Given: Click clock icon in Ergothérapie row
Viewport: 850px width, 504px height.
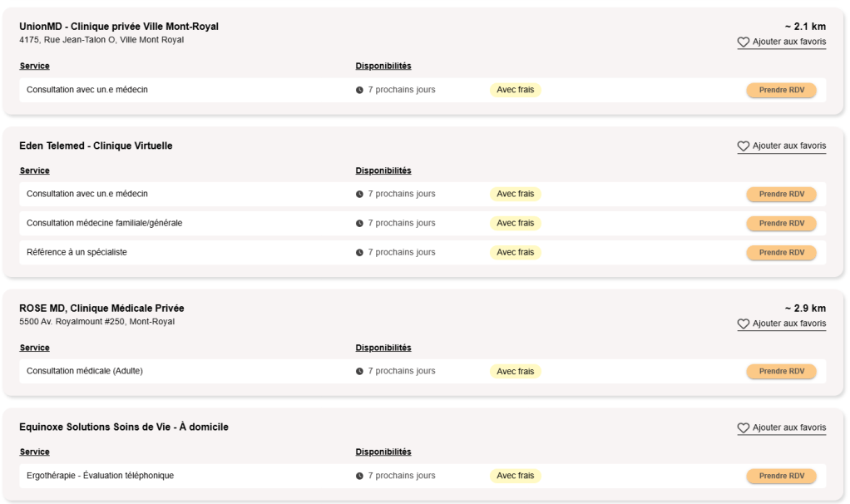Looking at the screenshot, I should (359, 477).
